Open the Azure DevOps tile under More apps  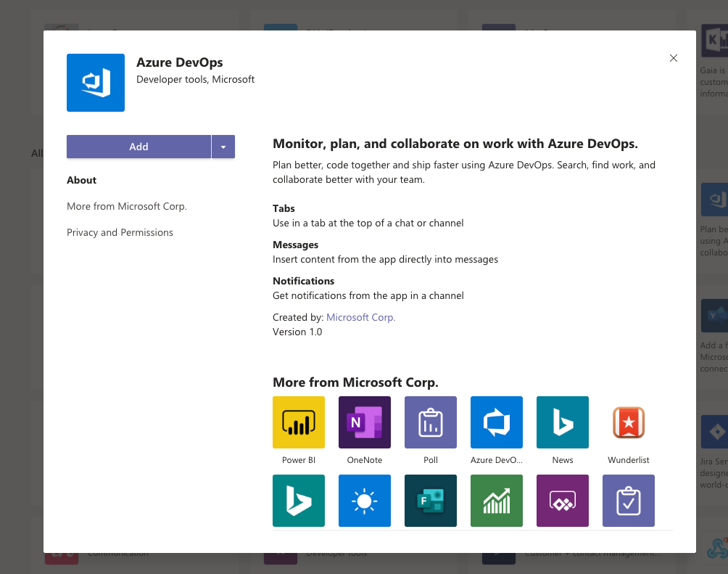(x=496, y=422)
